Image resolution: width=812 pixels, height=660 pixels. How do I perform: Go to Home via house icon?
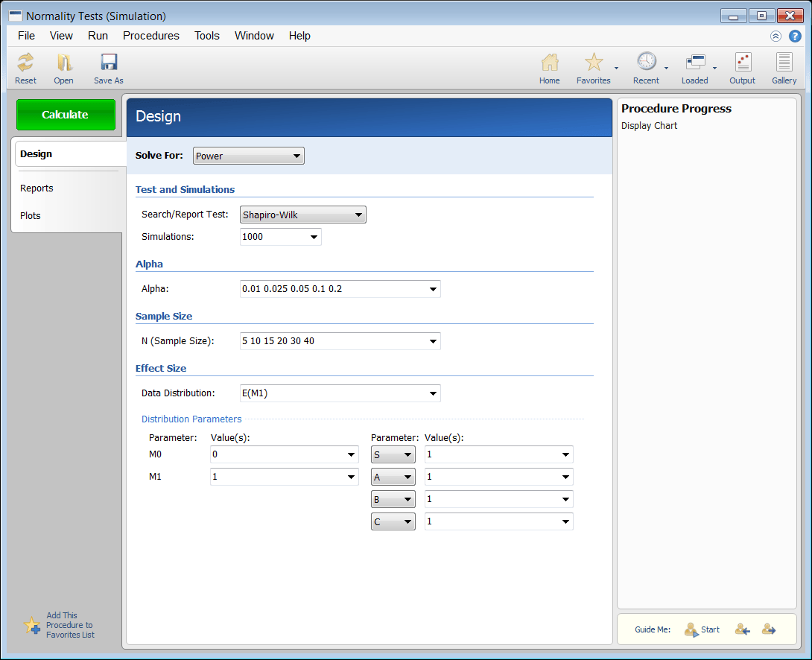(x=550, y=63)
